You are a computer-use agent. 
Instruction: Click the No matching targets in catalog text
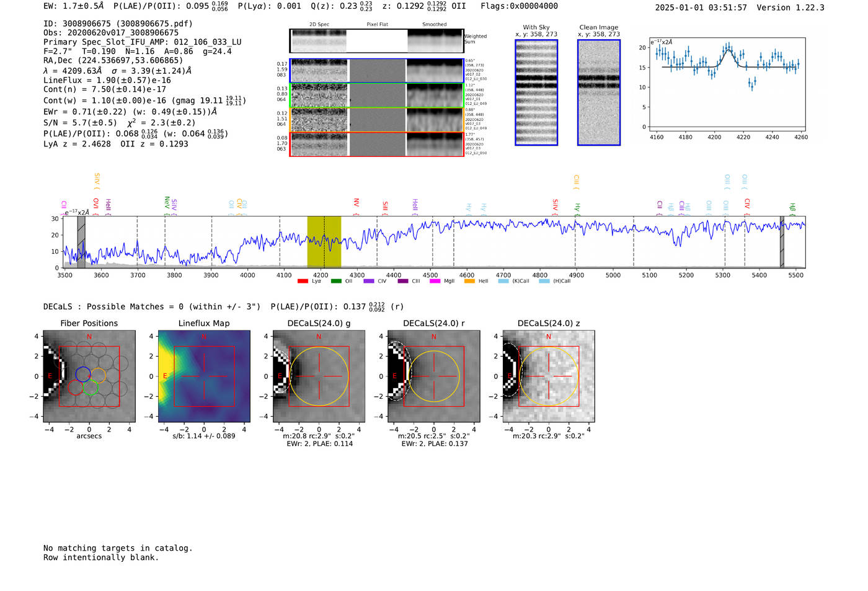click(x=118, y=548)
